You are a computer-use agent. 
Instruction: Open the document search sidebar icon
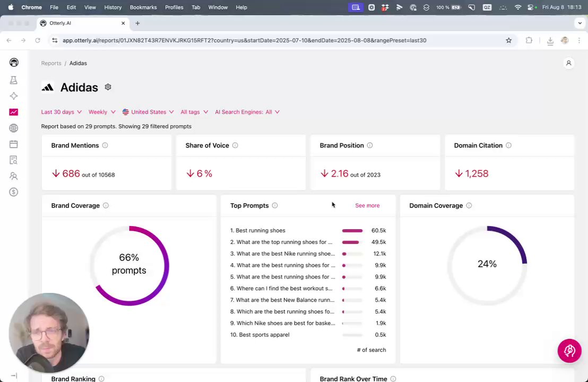coord(13,160)
